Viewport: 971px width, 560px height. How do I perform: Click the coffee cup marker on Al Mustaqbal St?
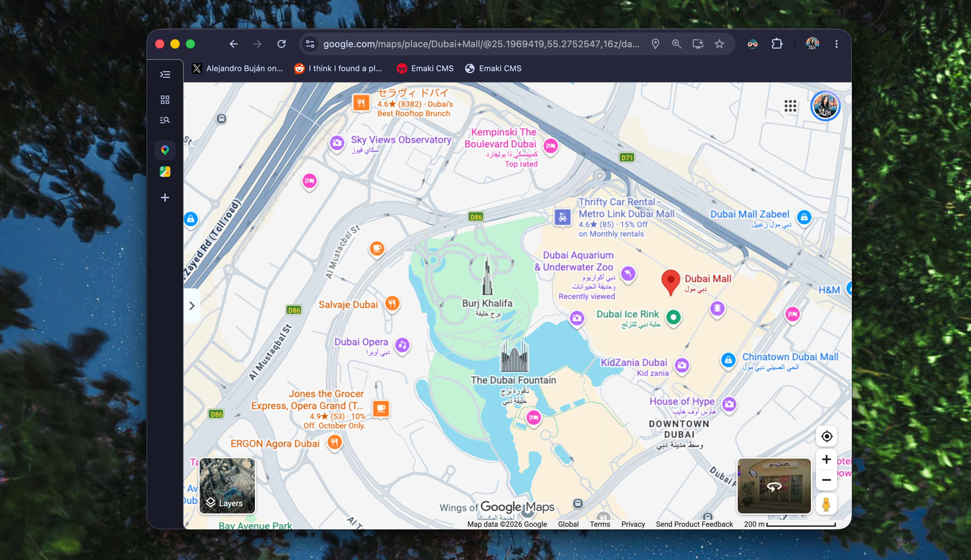point(377,248)
